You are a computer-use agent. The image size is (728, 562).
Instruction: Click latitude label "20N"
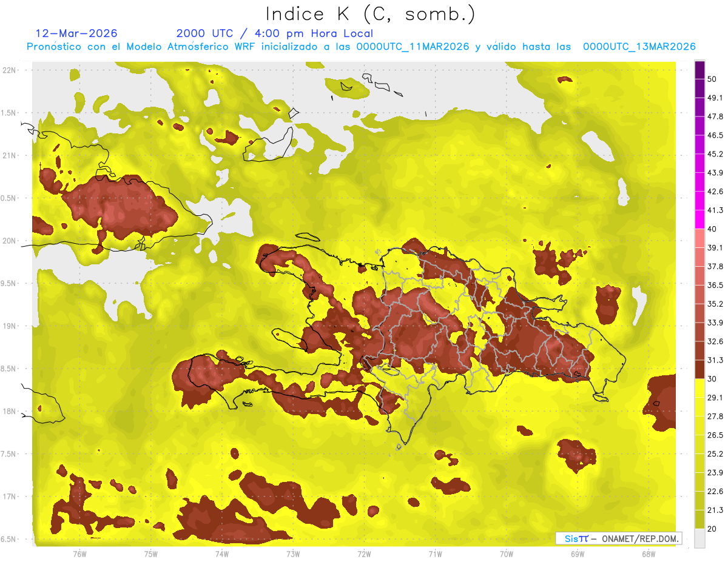pyautogui.click(x=10, y=241)
